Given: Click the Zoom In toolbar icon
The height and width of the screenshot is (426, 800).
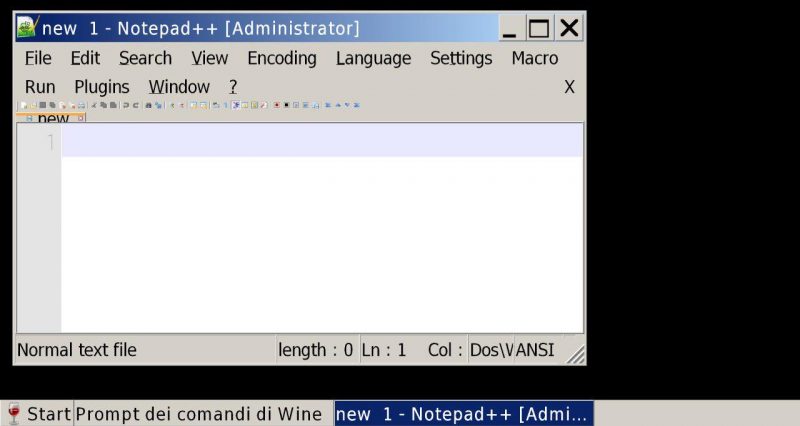Looking at the screenshot, I should click(172, 105).
